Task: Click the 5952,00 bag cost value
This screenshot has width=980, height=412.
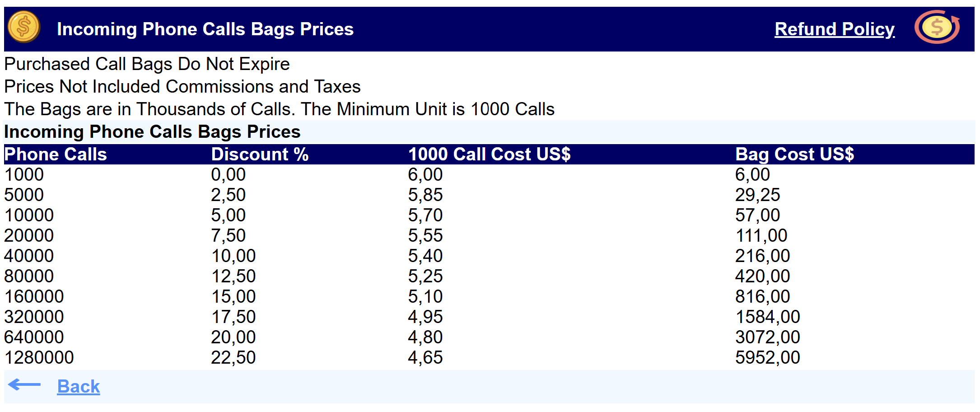Action: [x=767, y=358]
